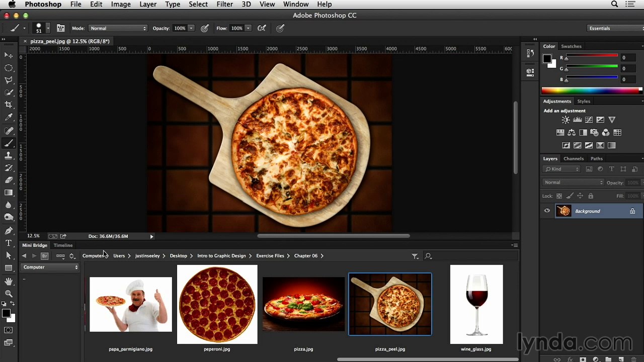
Task: Add a Curves adjustment
Action: [x=589, y=120]
